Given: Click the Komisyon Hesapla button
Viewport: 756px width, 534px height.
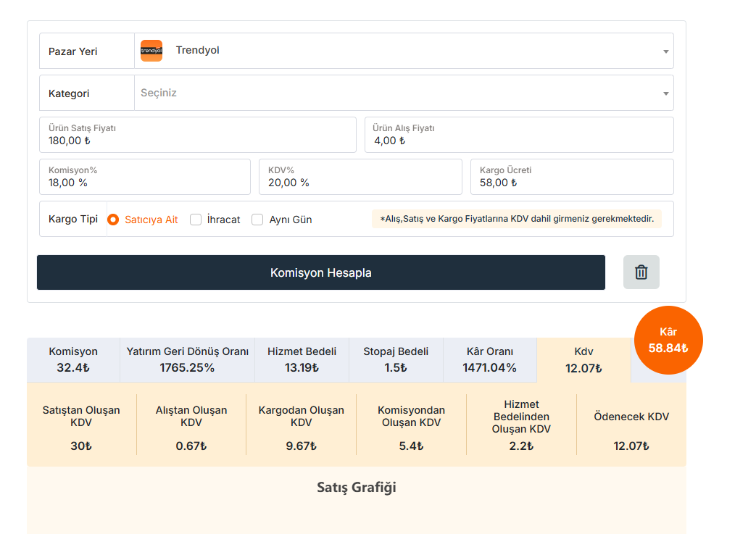Looking at the screenshot, I should 321,272.
